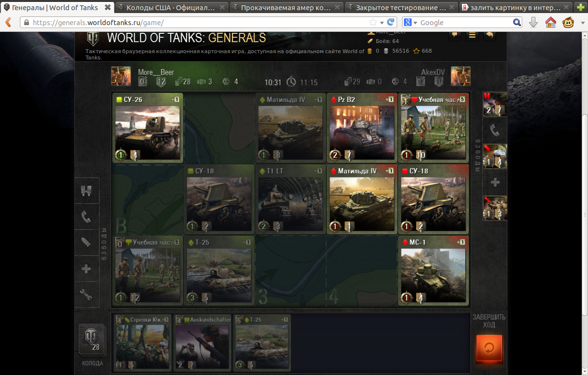This screenshot has height=375, width=588.
Task: Click the WORLD OF TANKS: GENERALS title
Action: point(186,38)
